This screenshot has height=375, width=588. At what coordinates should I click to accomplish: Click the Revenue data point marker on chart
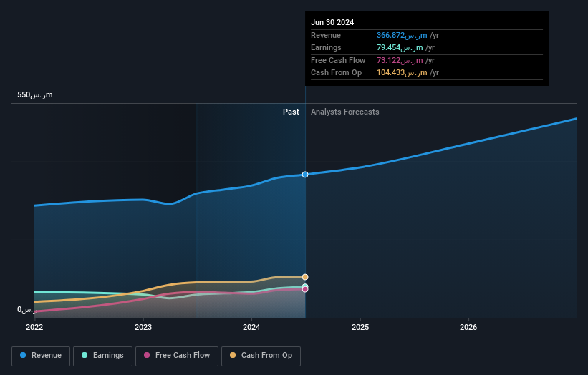click(305, 175)
